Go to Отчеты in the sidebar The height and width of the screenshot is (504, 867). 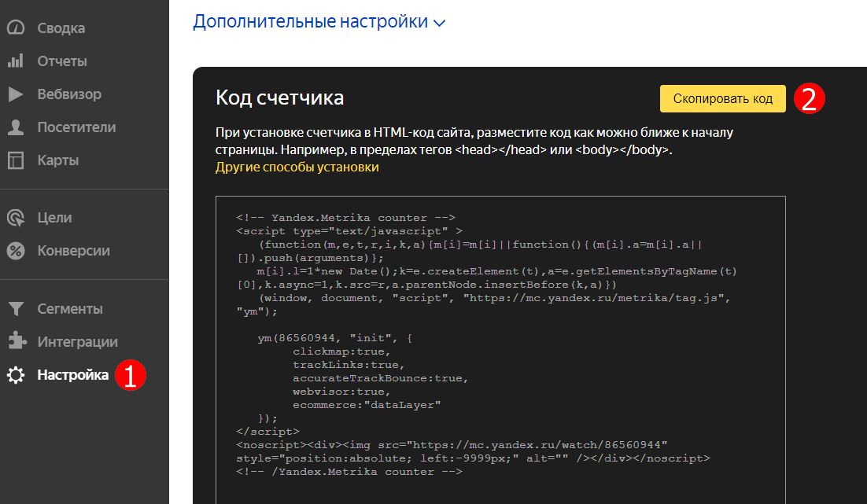pos(62,61)
